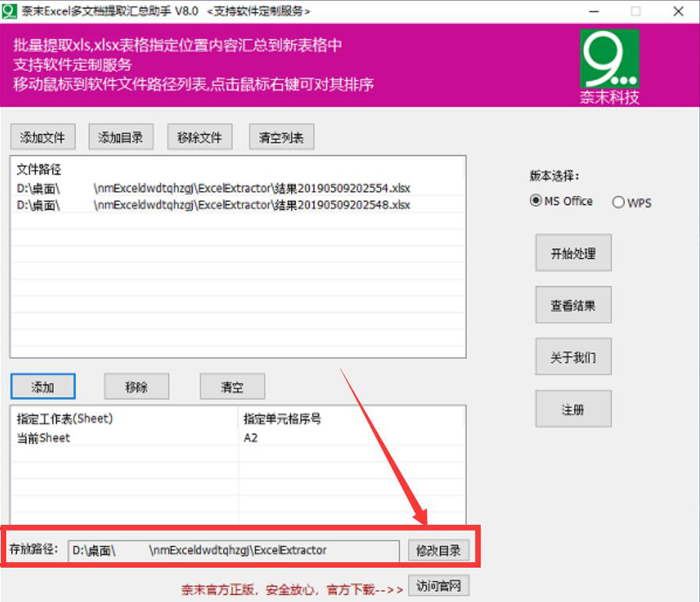Close the application window
Viewport: 700px width, 602px height.
tap(679, 12)
